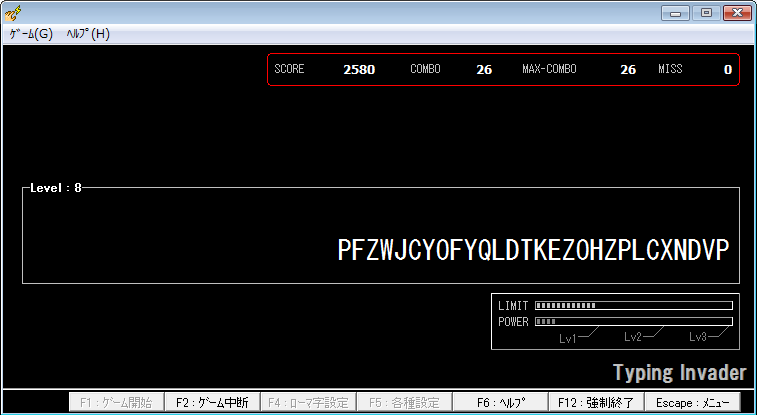The width and height of the screenshot is (757, 415).
Task: Click the Lv1 power marker
Action: click(x=568, y=339)
